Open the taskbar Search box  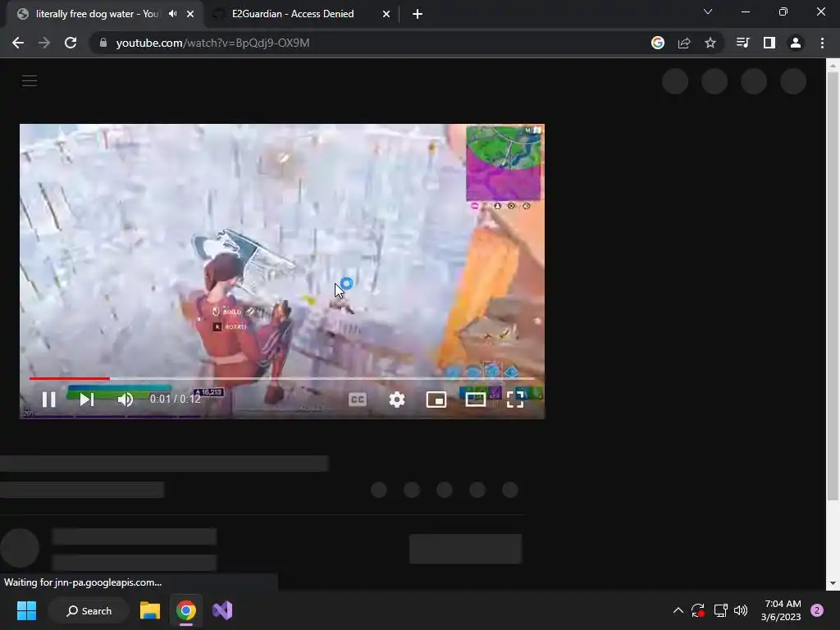point(89,610)
